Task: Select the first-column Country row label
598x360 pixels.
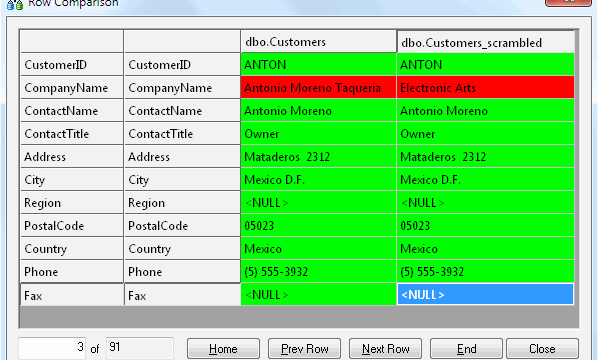Action: [72, 248]
